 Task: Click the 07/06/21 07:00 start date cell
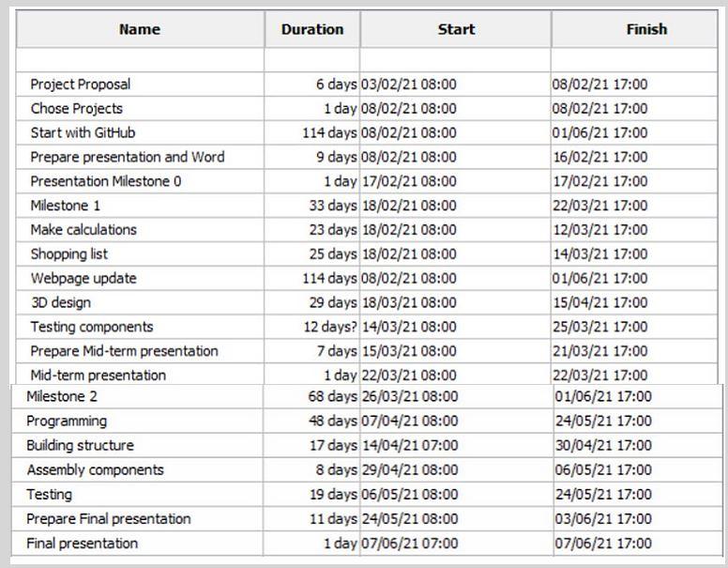coord(409,543)
